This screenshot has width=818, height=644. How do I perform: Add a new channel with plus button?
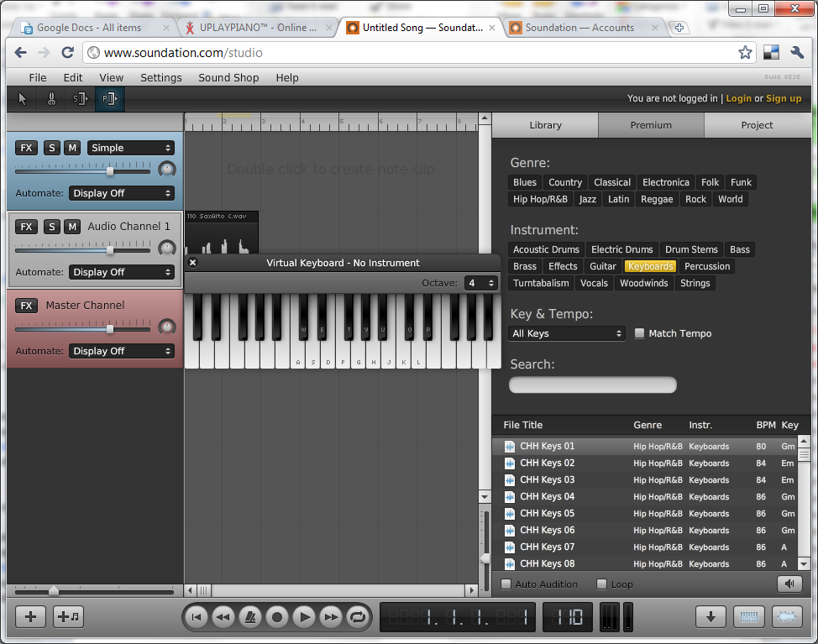pos(31,617)
